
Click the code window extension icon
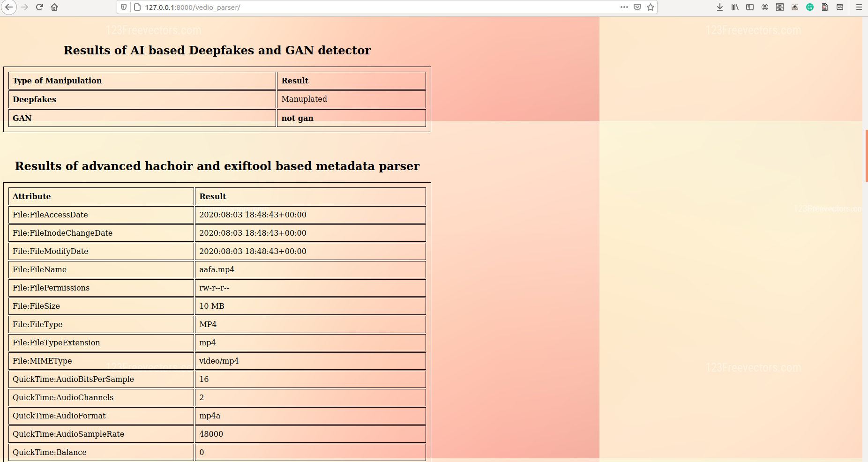click(840, 7)
